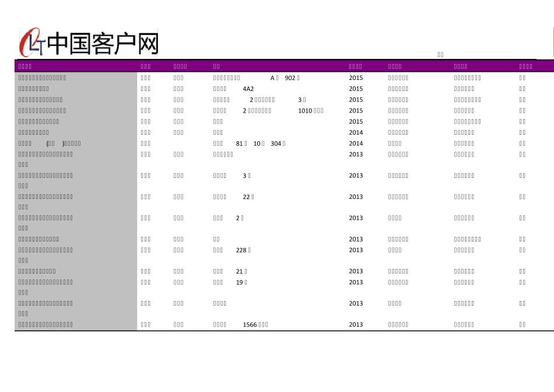Screen dimensions: 554x392
Task: Click 2013 in the 22 row
Action: [356, 197]
